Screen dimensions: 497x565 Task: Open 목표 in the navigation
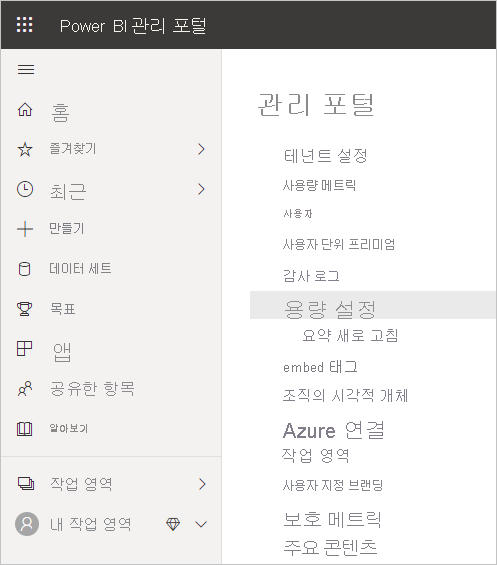click(62, 309)
